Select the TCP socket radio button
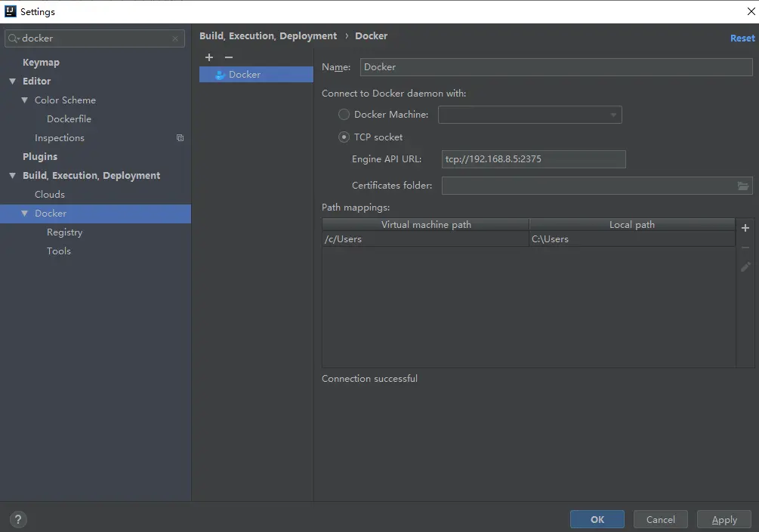This screenshot has width=759, height=532. [x=344, y=137]
